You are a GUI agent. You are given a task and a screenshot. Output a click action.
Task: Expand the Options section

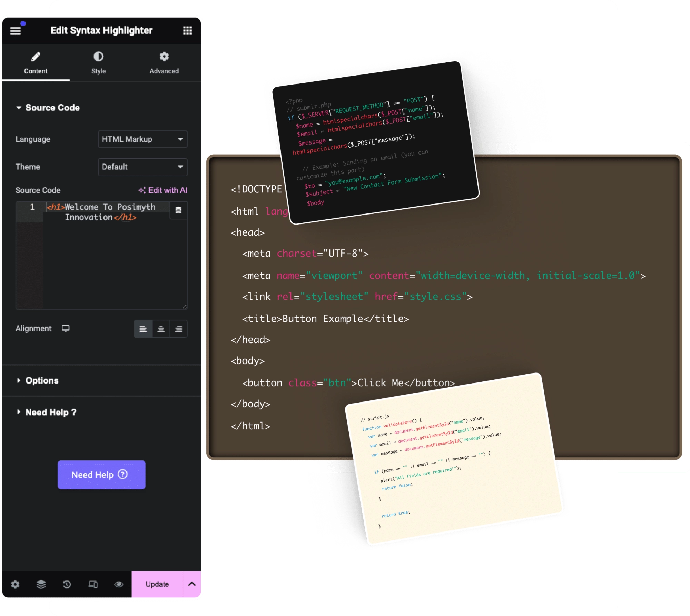pyautogui.click(x=43, y=380)
